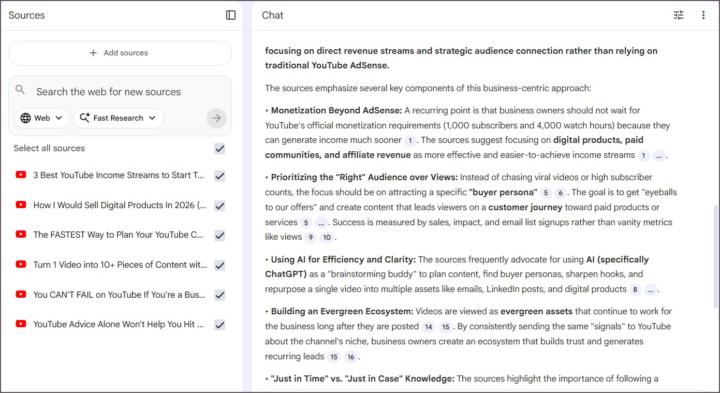This screenshot has height=393, width=720.
Task: Toggle the Select all sources checkbox
Action: coord(220,148)
